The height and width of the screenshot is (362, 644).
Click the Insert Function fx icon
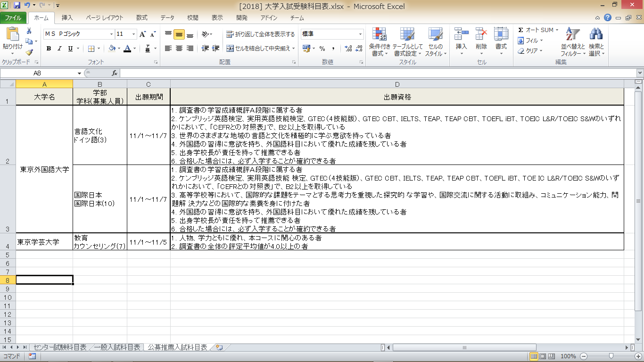click(x=114, y=73)
